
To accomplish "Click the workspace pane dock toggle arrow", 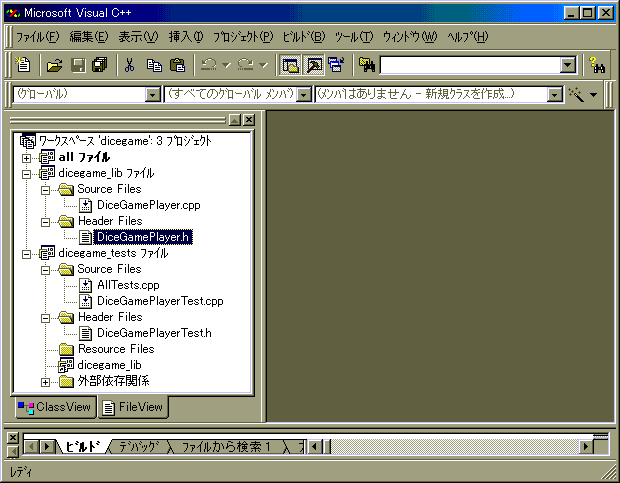I will [235, 120].
